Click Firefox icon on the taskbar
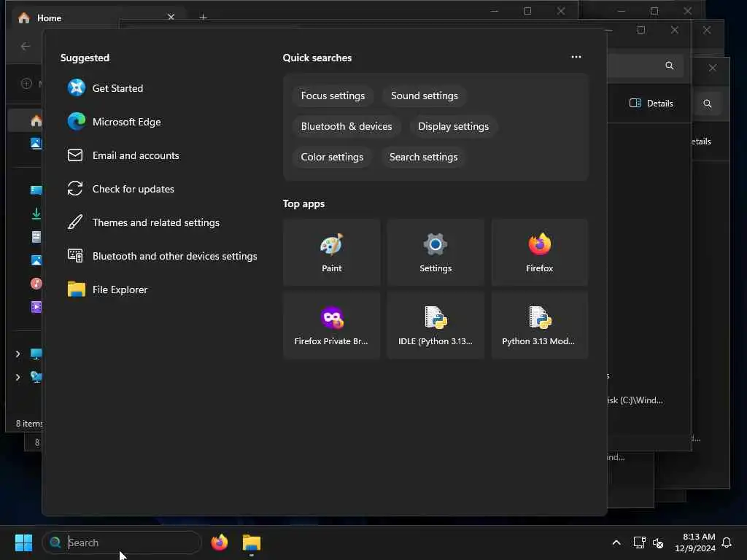 pos(219,542)
